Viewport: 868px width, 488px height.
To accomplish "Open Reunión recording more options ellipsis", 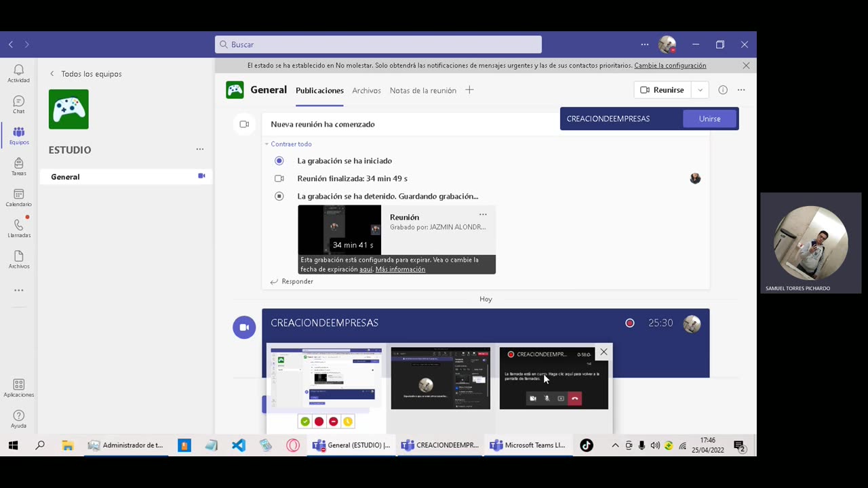I will point(483,214).
